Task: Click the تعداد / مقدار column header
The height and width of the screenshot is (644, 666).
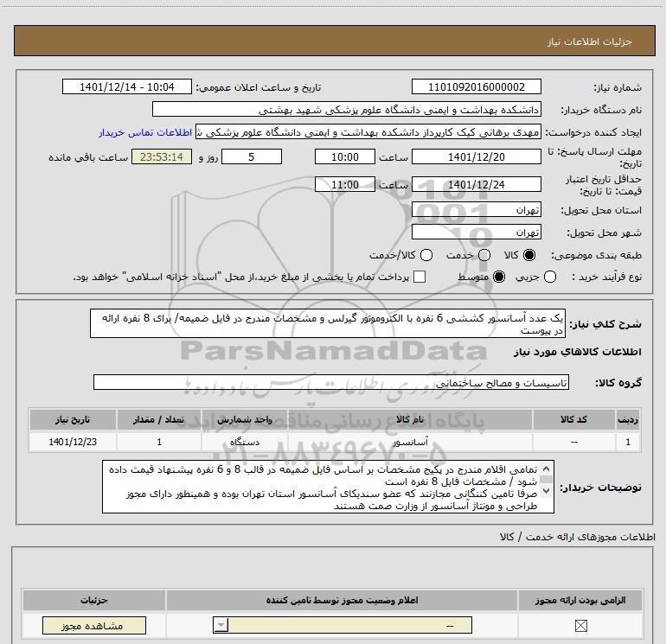Action: coord(159,419)
